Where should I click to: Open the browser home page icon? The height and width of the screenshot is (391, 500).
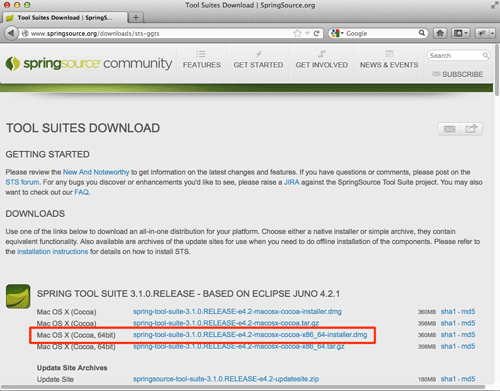tap(440, 33)
